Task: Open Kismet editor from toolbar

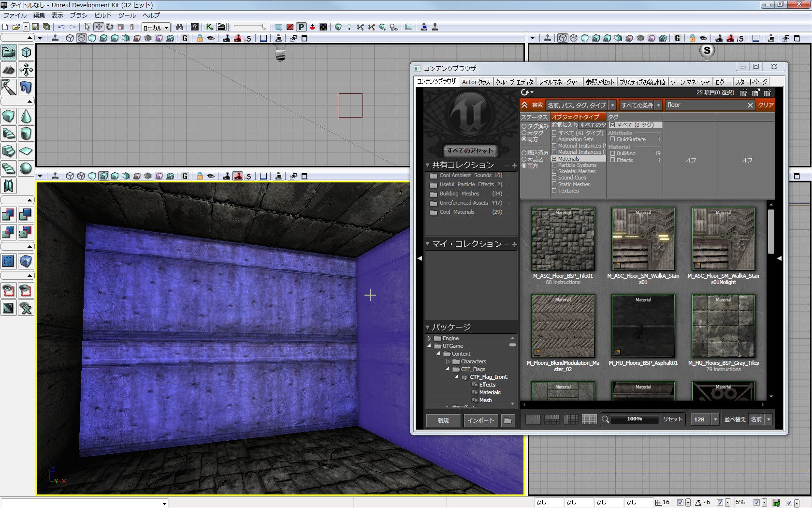Action: (x=209, y=27)
